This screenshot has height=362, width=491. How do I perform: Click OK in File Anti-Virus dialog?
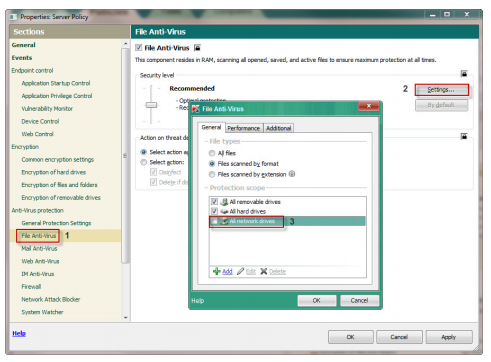tap(317, 300)
